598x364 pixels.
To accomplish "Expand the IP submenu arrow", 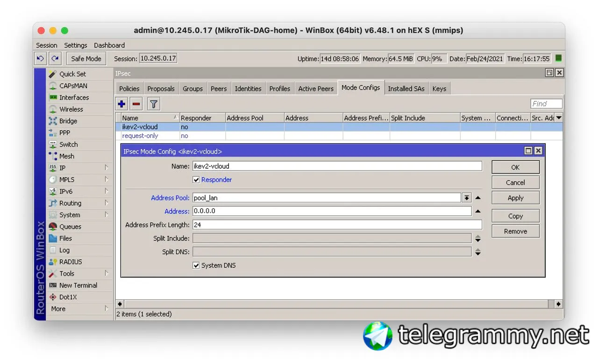I will coord(107,168).
